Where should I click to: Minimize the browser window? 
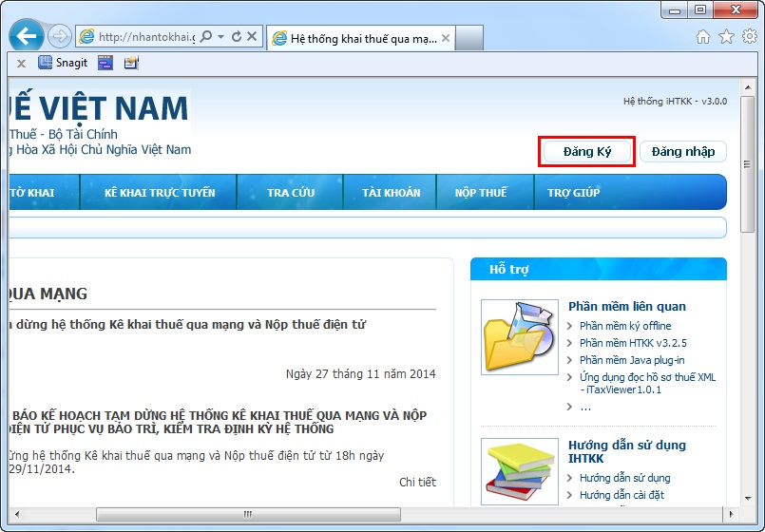point(675,9)
